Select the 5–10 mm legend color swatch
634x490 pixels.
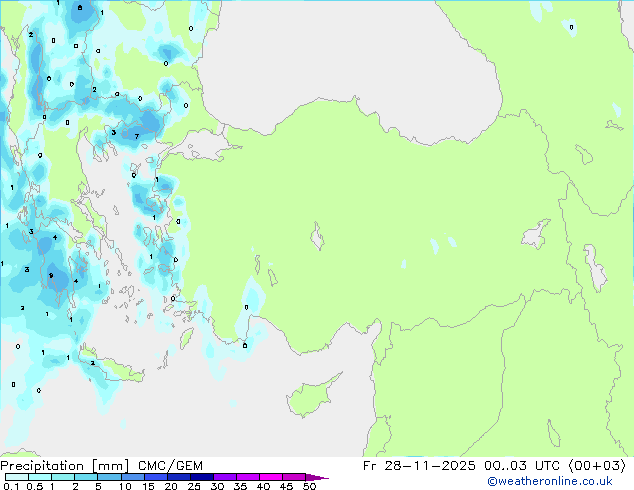tap(109, 477)
